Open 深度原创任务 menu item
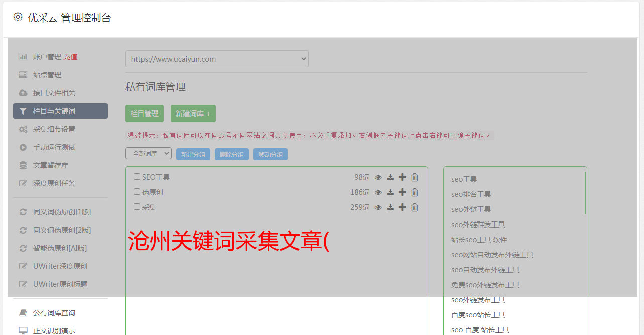Image resolution: width=644 pixels, height=335 pixels. pyautogui.click(x=54, y=183)
